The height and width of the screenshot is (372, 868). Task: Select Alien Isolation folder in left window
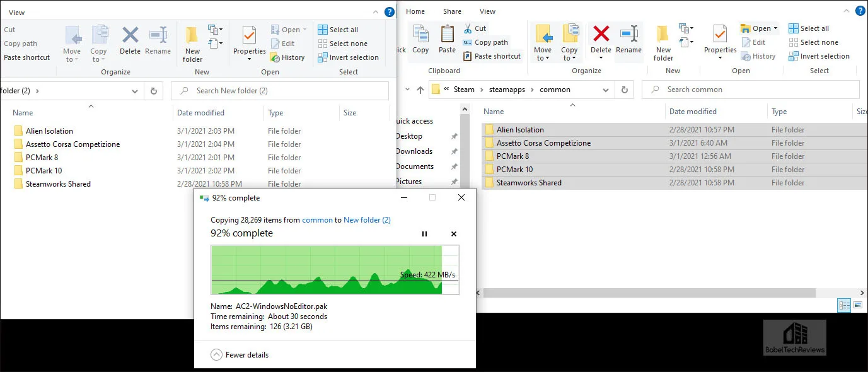[x=49, y=131]
